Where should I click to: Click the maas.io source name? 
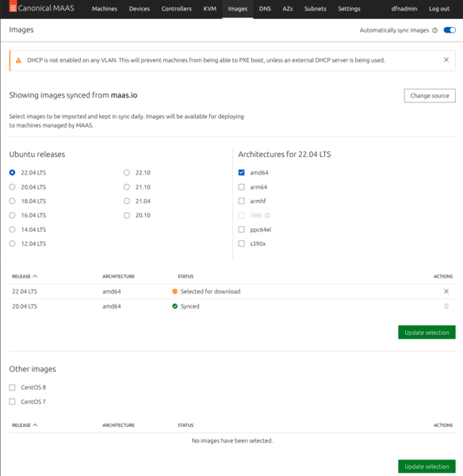pos(124,95)
